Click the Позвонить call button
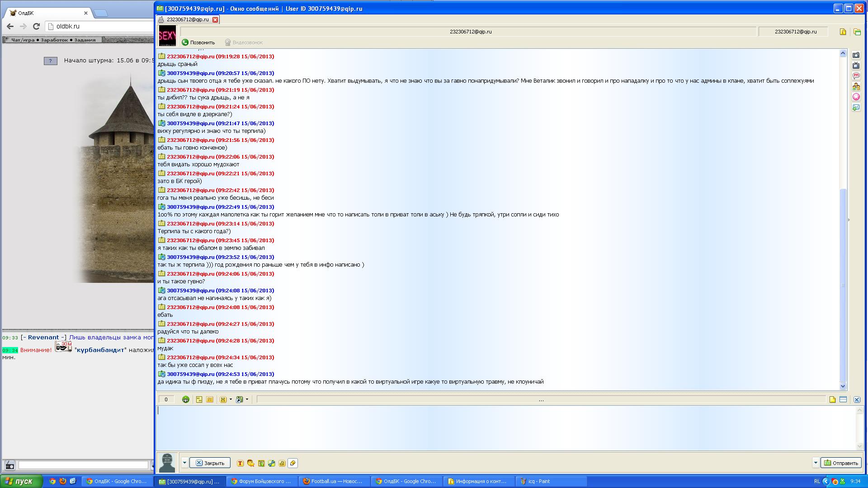868x488 pixels. point(198,42)
